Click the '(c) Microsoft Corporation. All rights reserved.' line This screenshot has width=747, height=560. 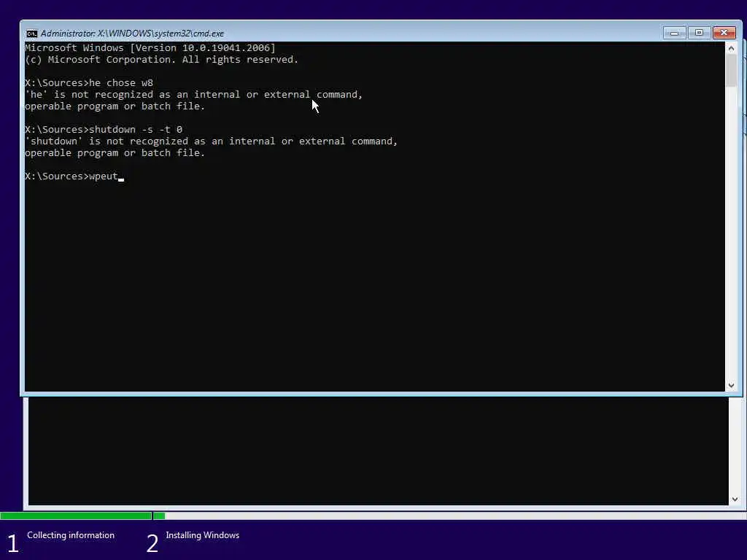coord(161,60)
